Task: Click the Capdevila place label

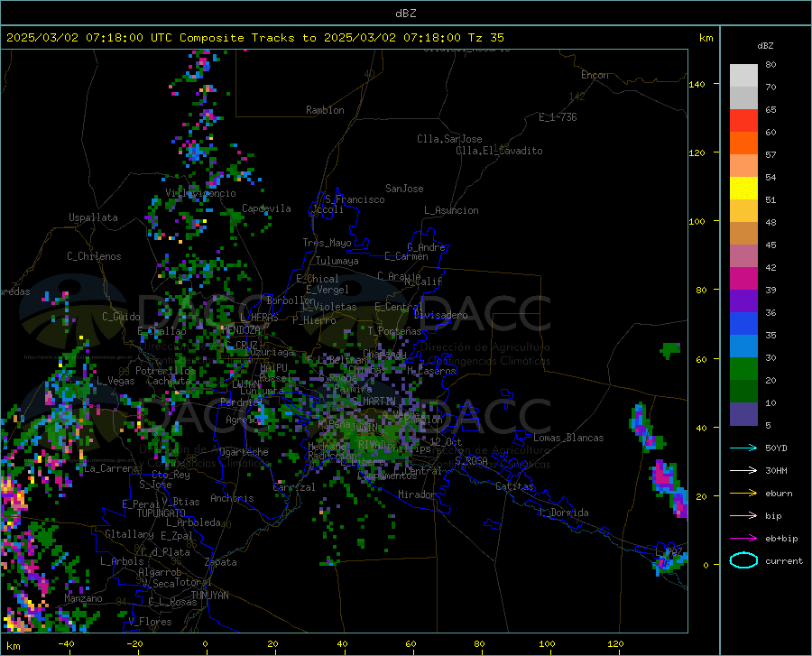Action: point(266,208)
